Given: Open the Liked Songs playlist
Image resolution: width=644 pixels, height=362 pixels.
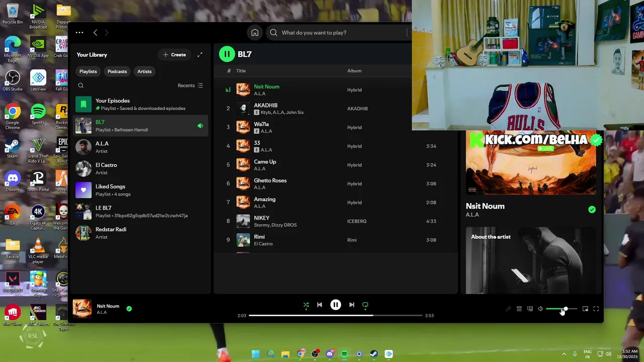Looking at the screenshot, I should coord(140,190).
